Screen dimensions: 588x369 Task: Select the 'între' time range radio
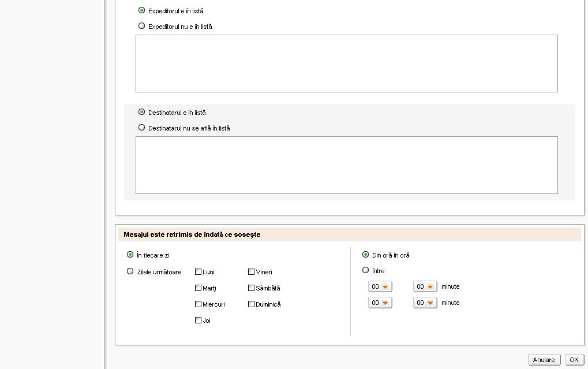(x=366, y=270)
